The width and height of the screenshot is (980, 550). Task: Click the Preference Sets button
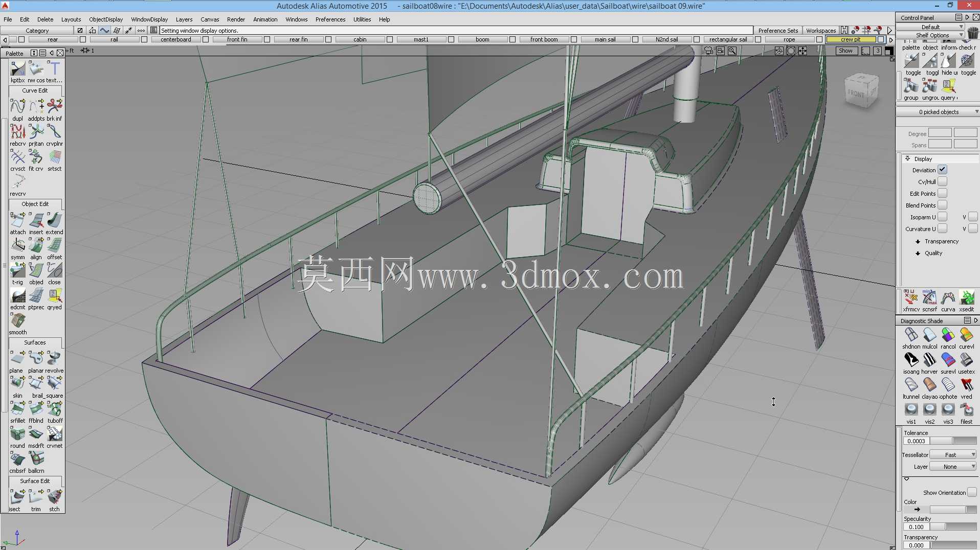click(778, 31)
